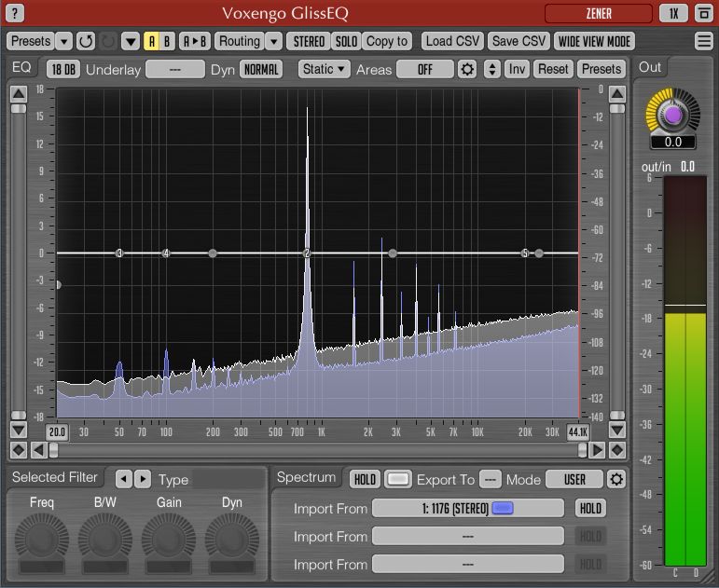Select the A state button
This screenshot has height=588, width=719.
(152, 41)
